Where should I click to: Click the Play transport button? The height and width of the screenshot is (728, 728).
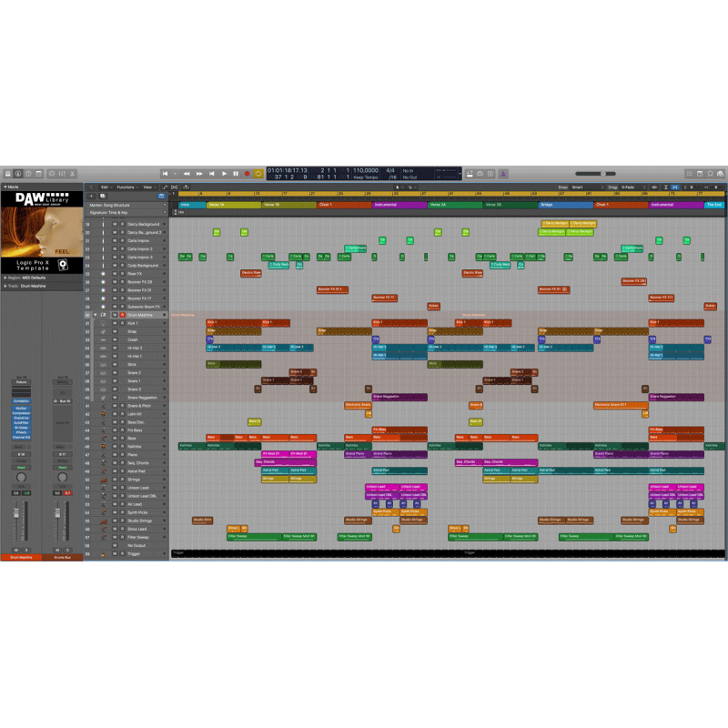pyautogui.click(x=224, y=174)
